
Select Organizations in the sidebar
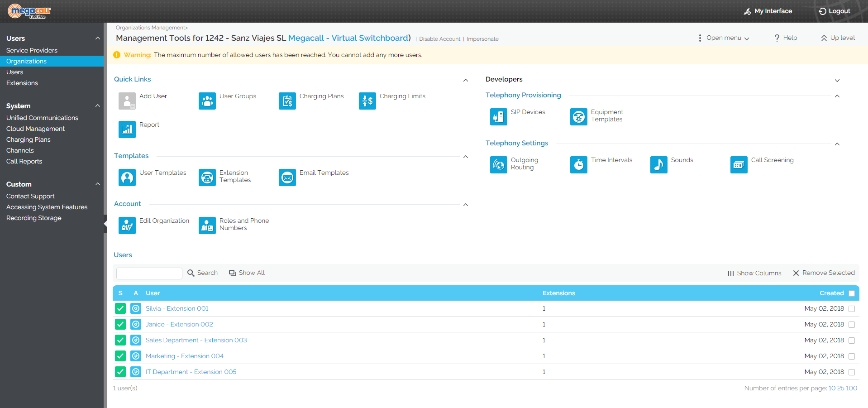click(x=26, y=61)
